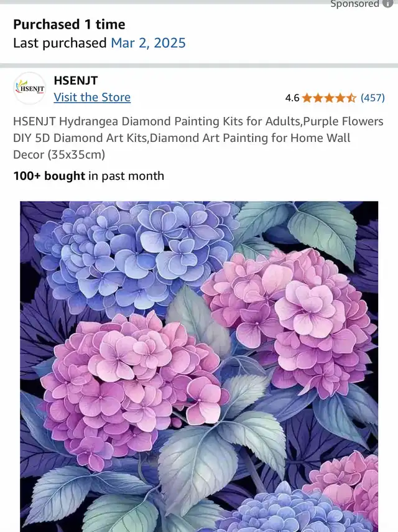Screen dimensions: 398x532
Task: Open the Hydrangea Diamond Painting Kits product title
Action: click(x=198, y=138)
